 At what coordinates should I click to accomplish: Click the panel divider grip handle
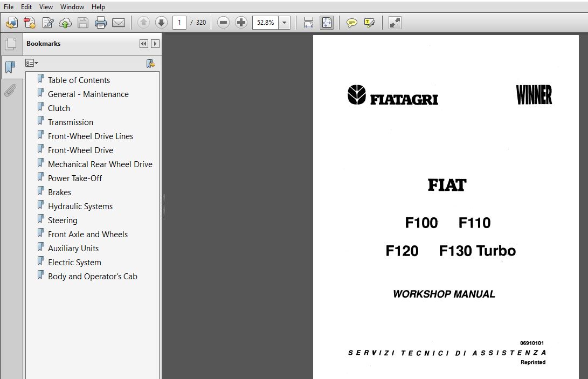[x=163, y=206]
